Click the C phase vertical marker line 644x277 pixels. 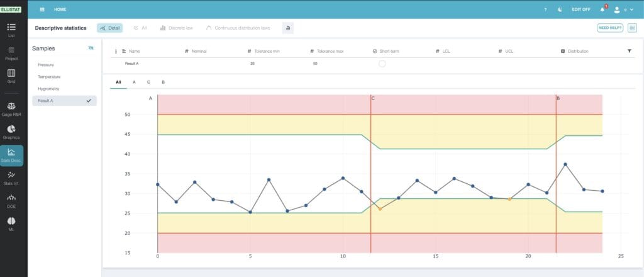coord(370,172)
